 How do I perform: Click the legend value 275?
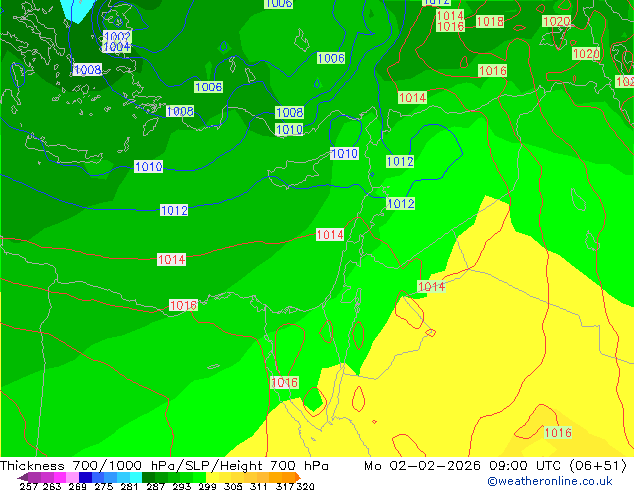coord(104,486)
